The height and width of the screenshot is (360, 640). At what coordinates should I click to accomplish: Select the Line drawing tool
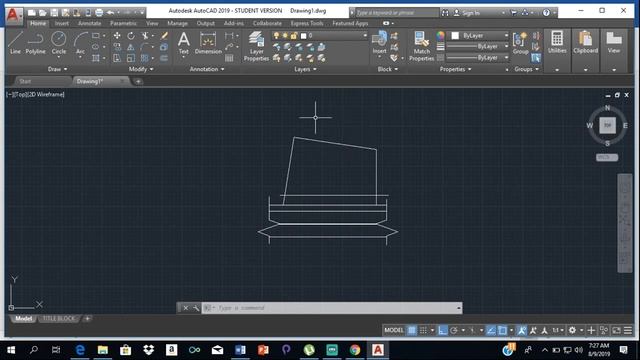[15, 43]
